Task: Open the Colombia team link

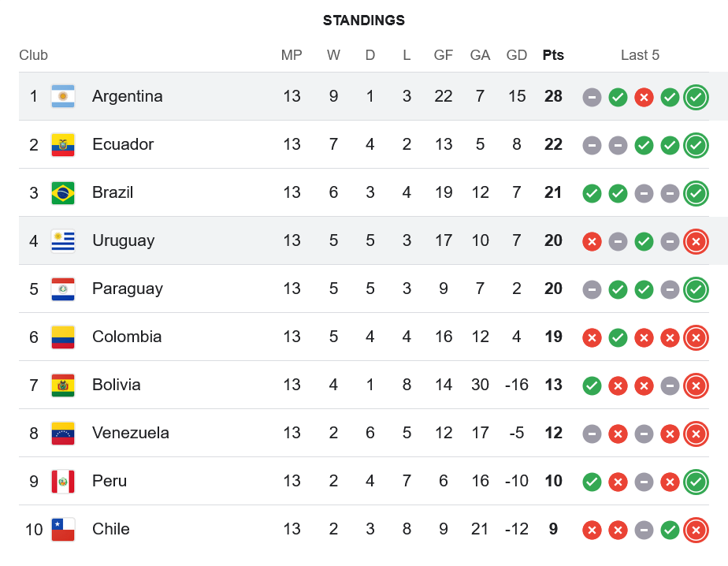Action: pos(127,337)
